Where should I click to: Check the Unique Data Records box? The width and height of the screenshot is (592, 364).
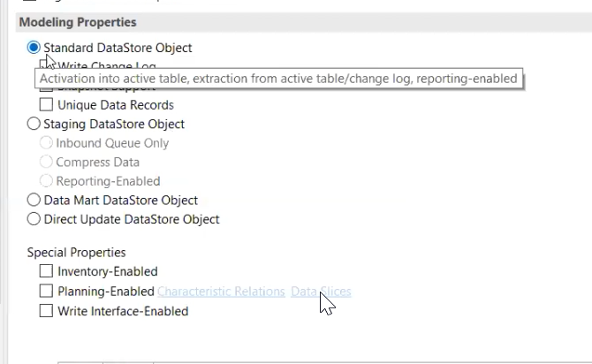click(46, 104)
